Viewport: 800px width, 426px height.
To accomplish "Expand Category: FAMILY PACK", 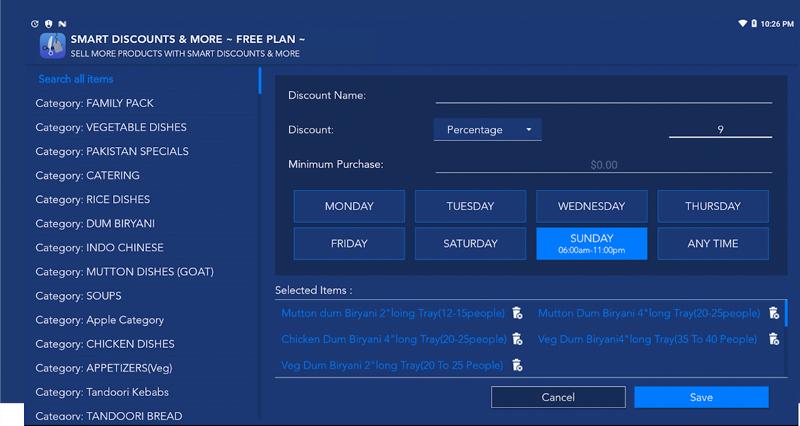I will pyautogui.click(x=94, y=103).
